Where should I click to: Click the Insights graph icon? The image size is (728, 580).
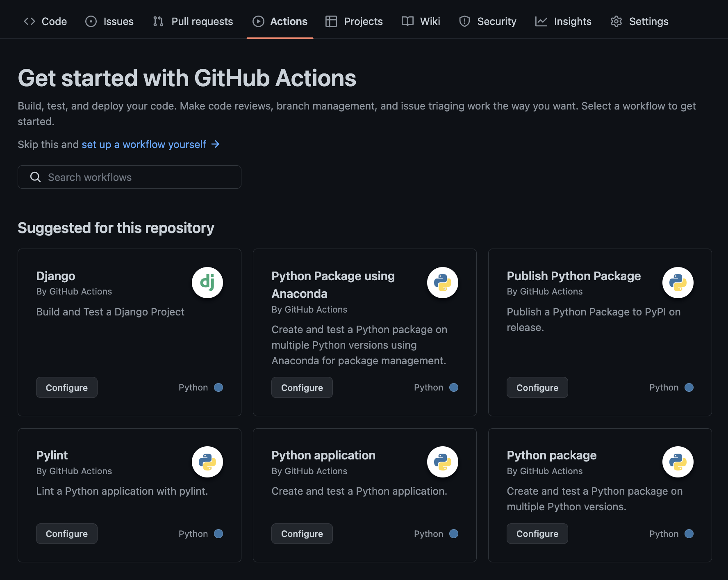pos(541,21)
